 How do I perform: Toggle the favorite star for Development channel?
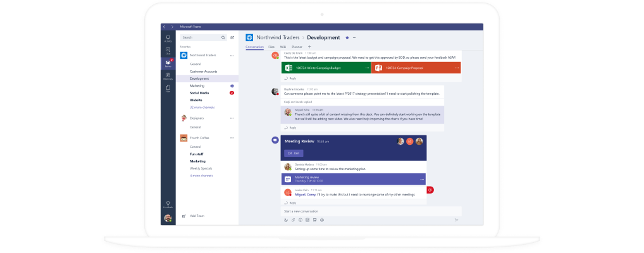click(x=347, y=37)
